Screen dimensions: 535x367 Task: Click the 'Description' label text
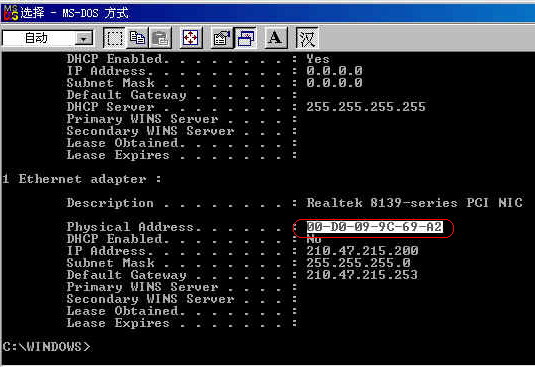click(110, 203)
